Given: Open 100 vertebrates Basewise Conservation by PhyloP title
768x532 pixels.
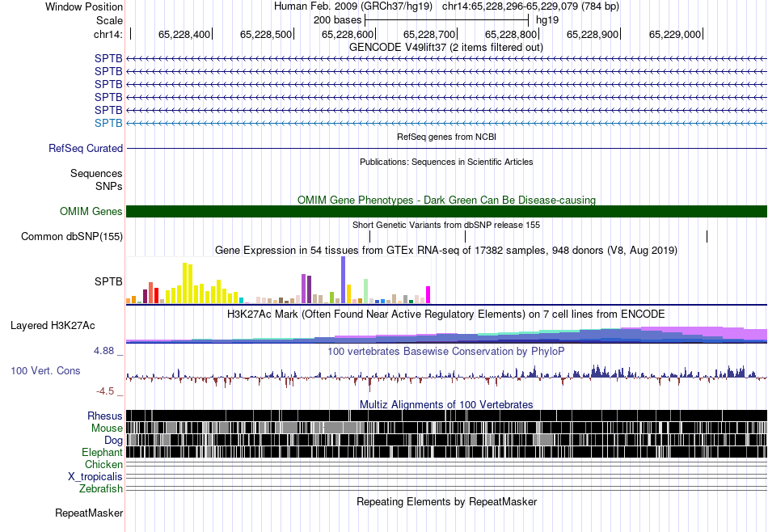Looking at the screenshot, I should pyautogui.click(x=446, y=351).
